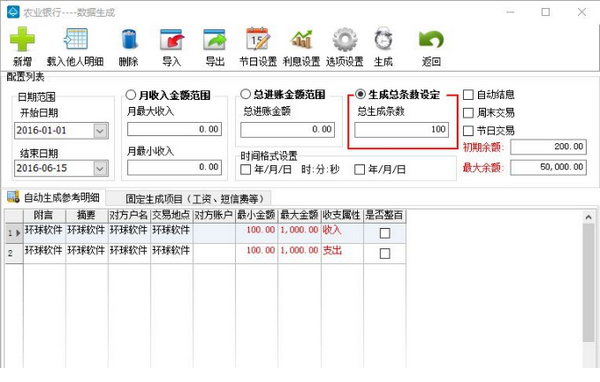Click row 1 最小金额 cell 100.00
The image size is (600, 382).
(x=257, y=233)
